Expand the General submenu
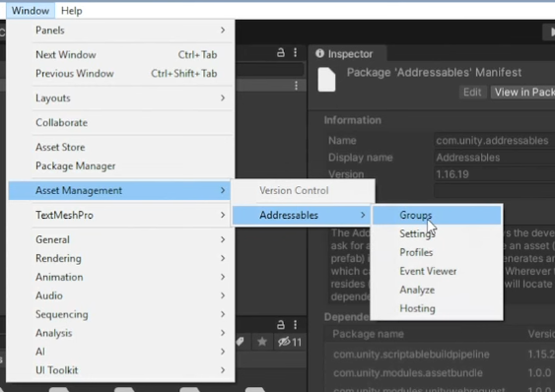 point(120,240)
